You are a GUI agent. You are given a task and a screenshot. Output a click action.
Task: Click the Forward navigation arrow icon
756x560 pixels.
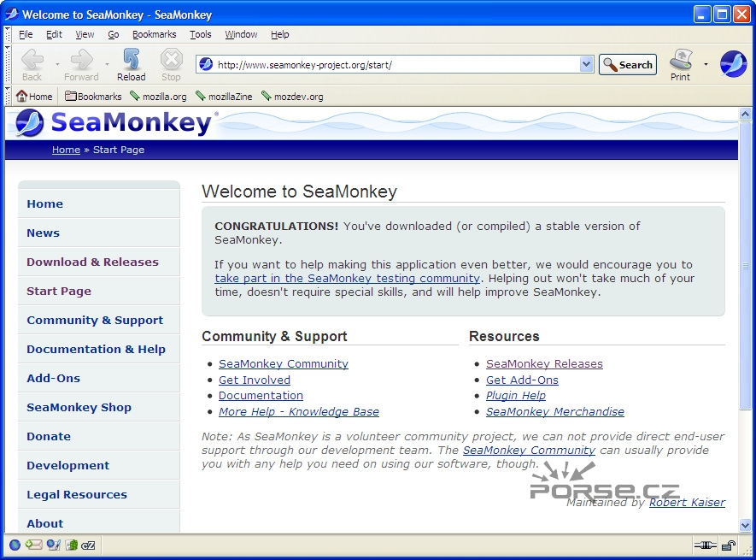(x=81, y=60)
